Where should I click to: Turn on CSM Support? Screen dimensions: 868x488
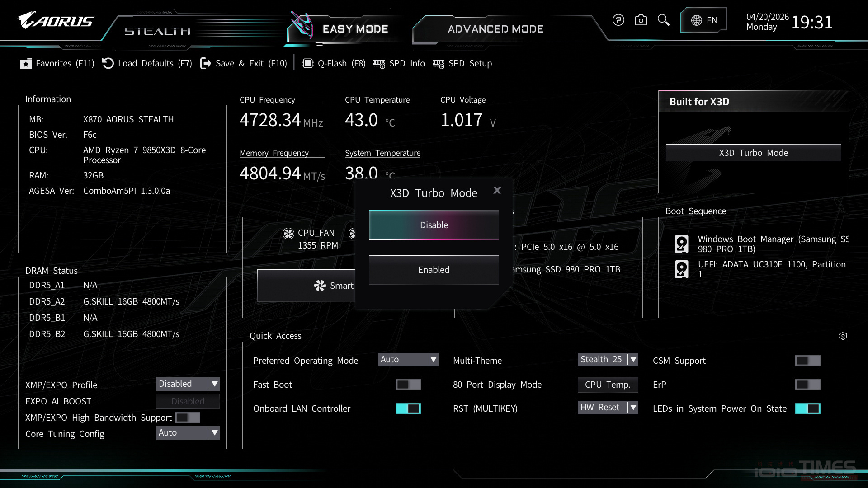tap(808, 360)
